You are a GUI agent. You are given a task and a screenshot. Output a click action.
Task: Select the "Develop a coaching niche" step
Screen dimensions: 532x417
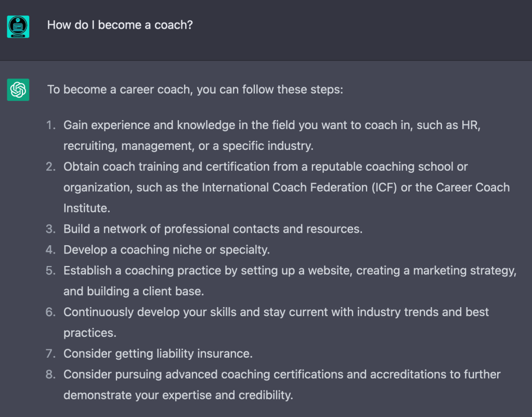click(x=166, y=250)
